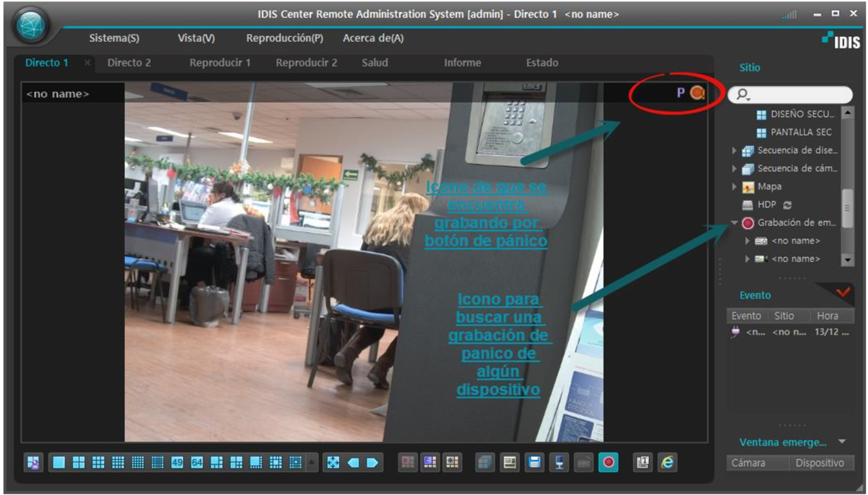Toggle the red panic recording button

[608, 462]
